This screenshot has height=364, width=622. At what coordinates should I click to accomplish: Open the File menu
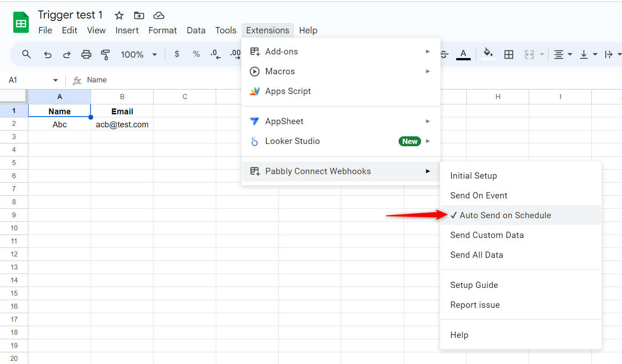point(45,30)
